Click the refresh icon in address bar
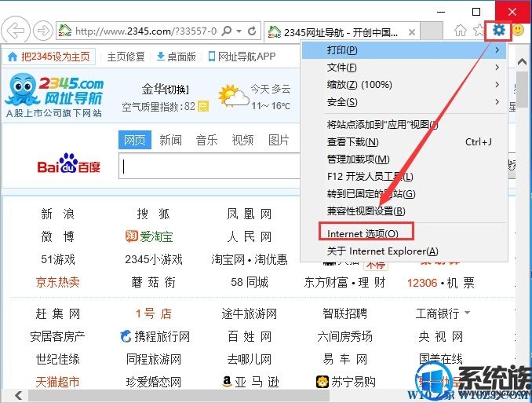 [x=252, y=31]
